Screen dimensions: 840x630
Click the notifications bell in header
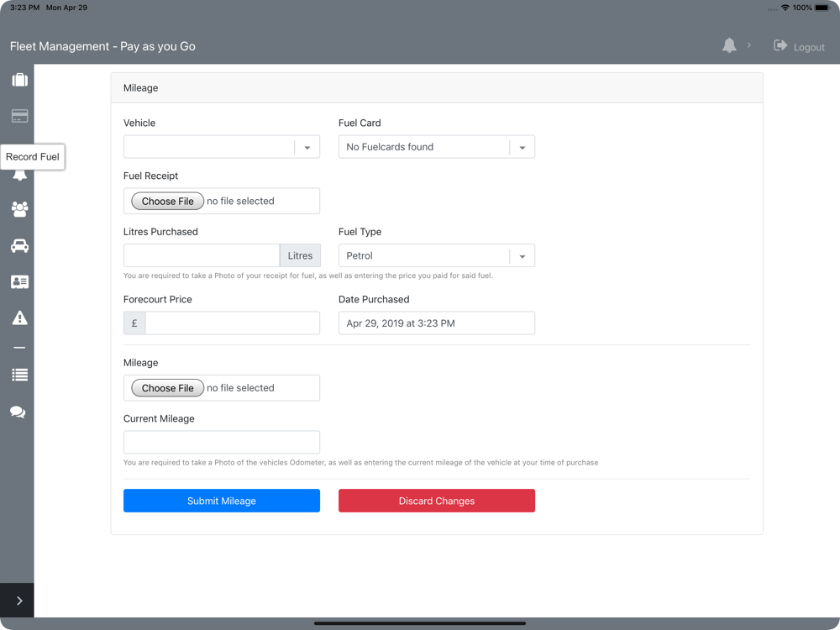click(x=729, y=46)
